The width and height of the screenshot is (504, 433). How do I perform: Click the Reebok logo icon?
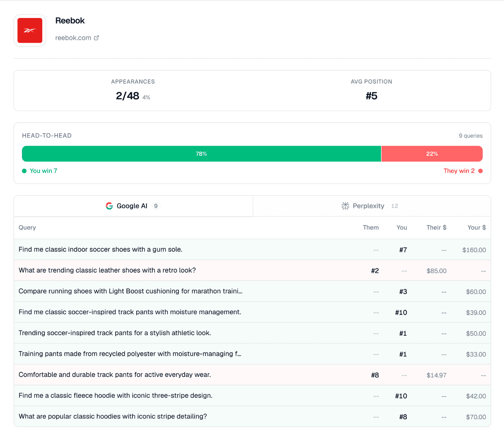click(30, 30)
